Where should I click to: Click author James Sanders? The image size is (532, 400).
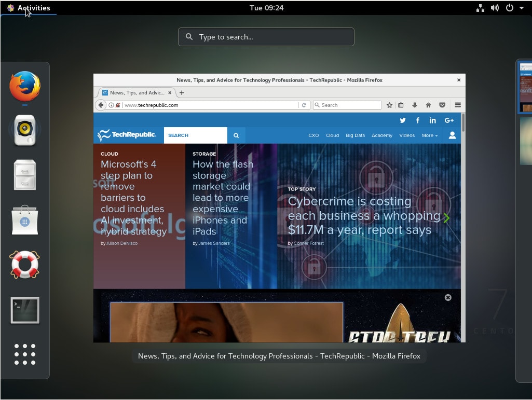[214, 243]
